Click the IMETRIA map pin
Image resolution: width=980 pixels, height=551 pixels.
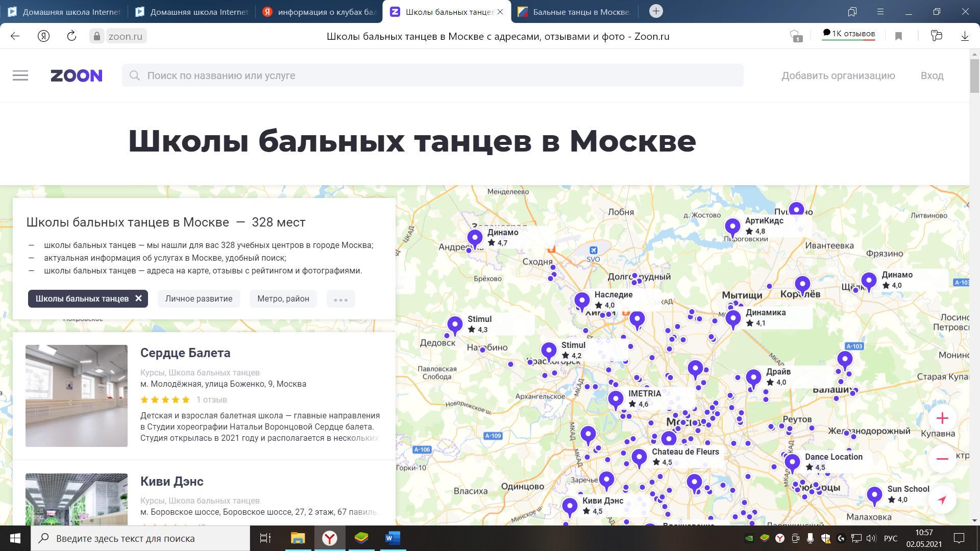[616, 399]
